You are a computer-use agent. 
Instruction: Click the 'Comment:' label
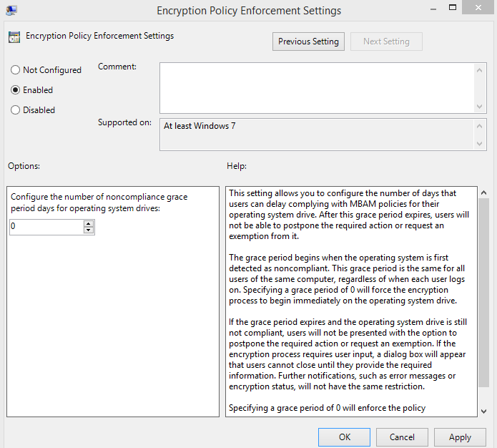[117, 67]
